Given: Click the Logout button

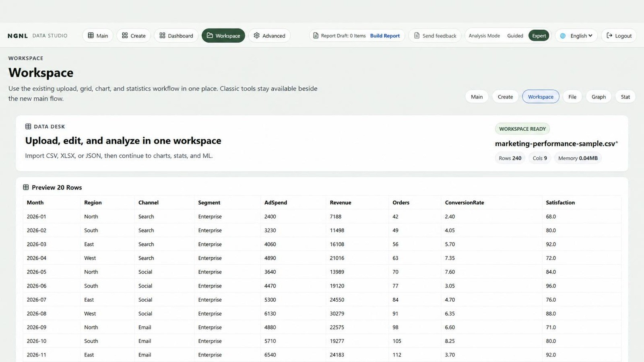Looking at the screenshot, I should tap(619, 35).
